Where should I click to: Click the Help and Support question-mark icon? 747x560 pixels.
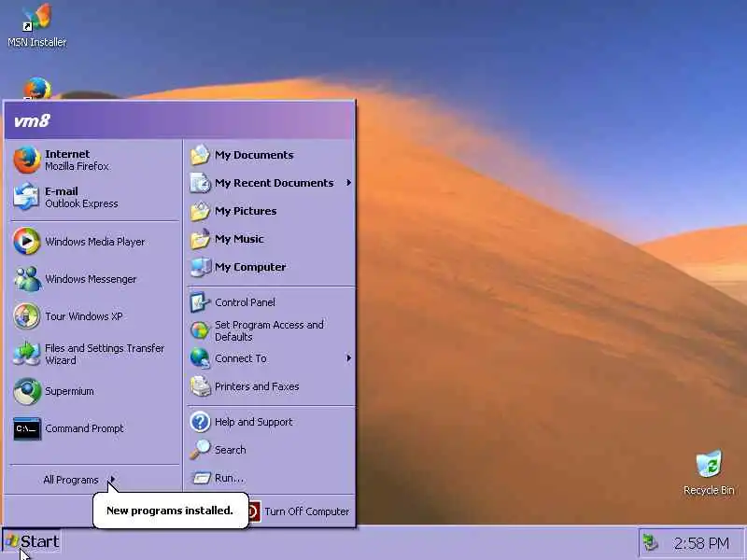200,422
